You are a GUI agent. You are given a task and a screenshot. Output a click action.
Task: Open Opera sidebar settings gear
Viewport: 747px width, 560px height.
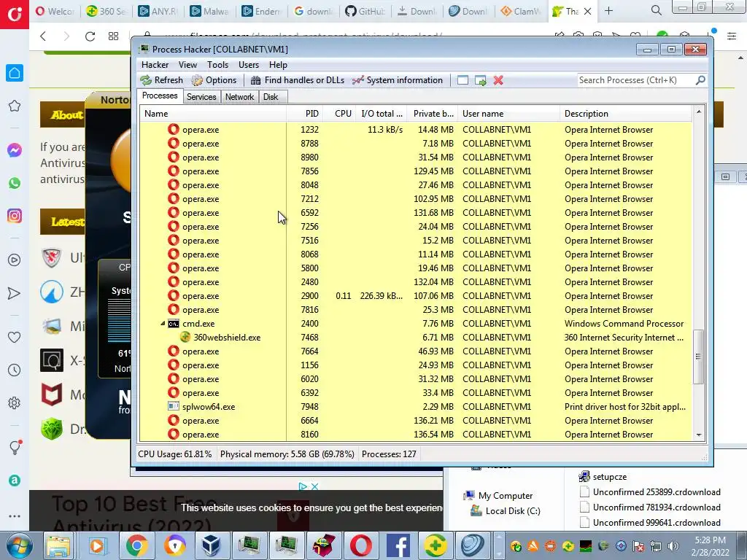[15, 402]
